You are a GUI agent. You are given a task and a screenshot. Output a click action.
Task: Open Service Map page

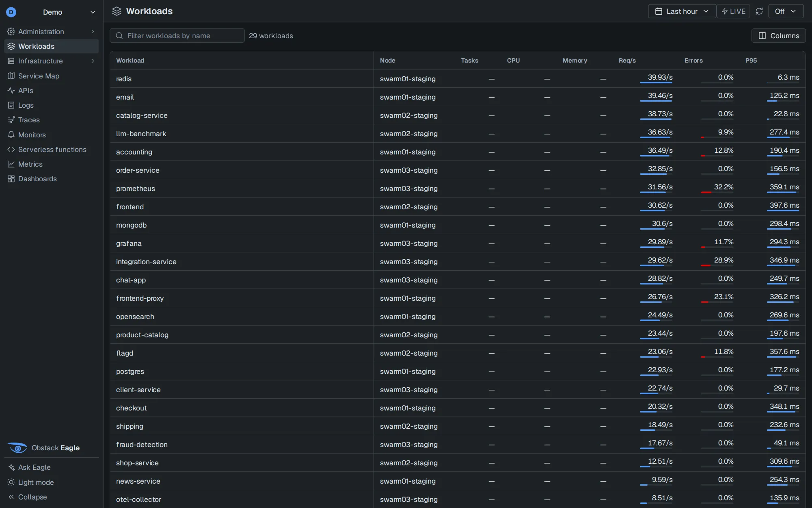pos(52,76)
